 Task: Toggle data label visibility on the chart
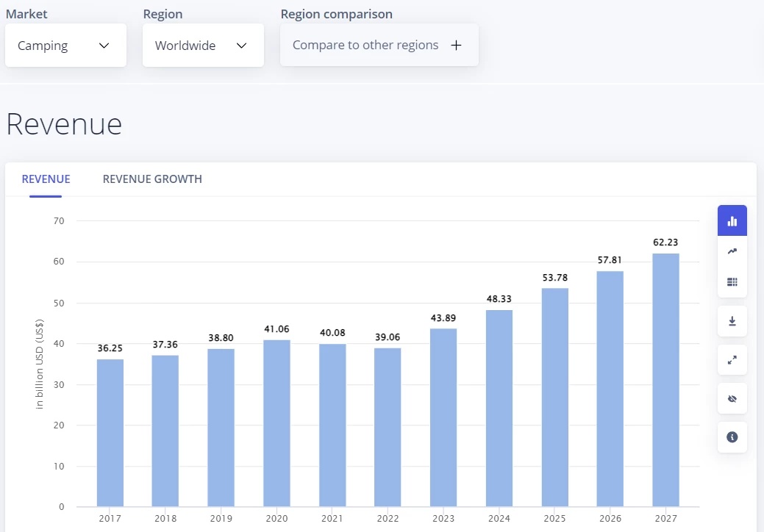point(732,398)
